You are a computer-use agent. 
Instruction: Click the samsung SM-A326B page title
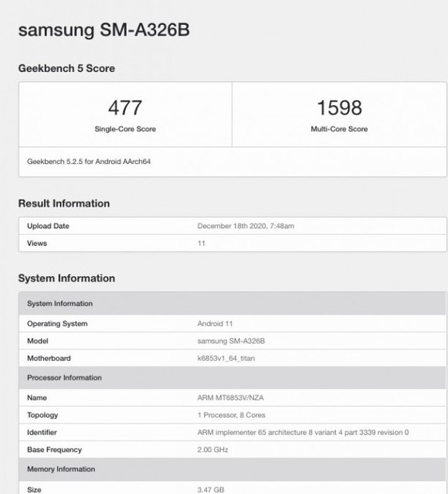(104, 30)
